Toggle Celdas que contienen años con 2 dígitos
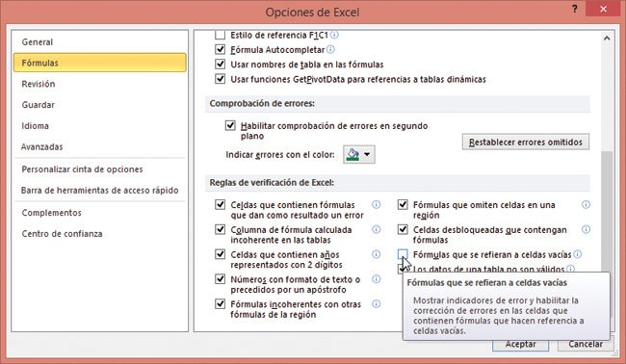The image size is (626, 364). click(220, 254)
